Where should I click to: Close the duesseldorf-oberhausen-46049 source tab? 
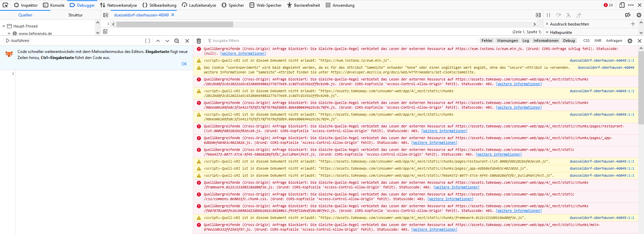coord(173,15)
